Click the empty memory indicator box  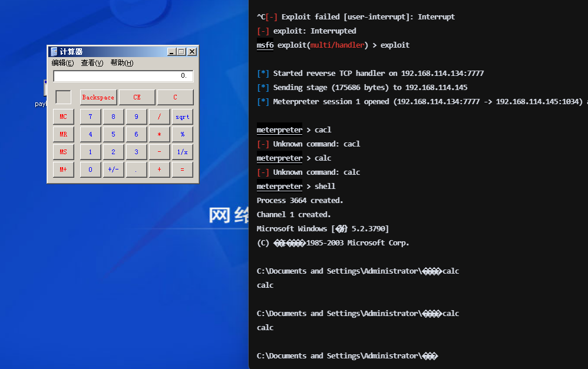coord(64,98)
